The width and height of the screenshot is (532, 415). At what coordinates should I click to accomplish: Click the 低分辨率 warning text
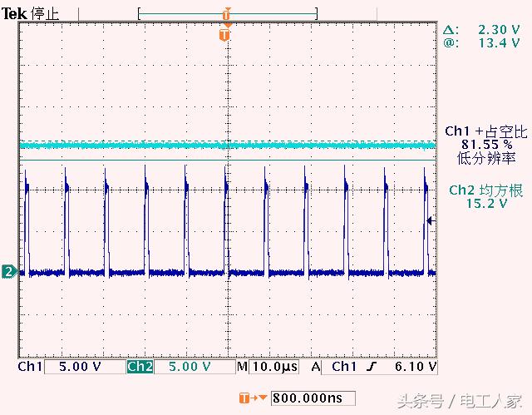486,158
